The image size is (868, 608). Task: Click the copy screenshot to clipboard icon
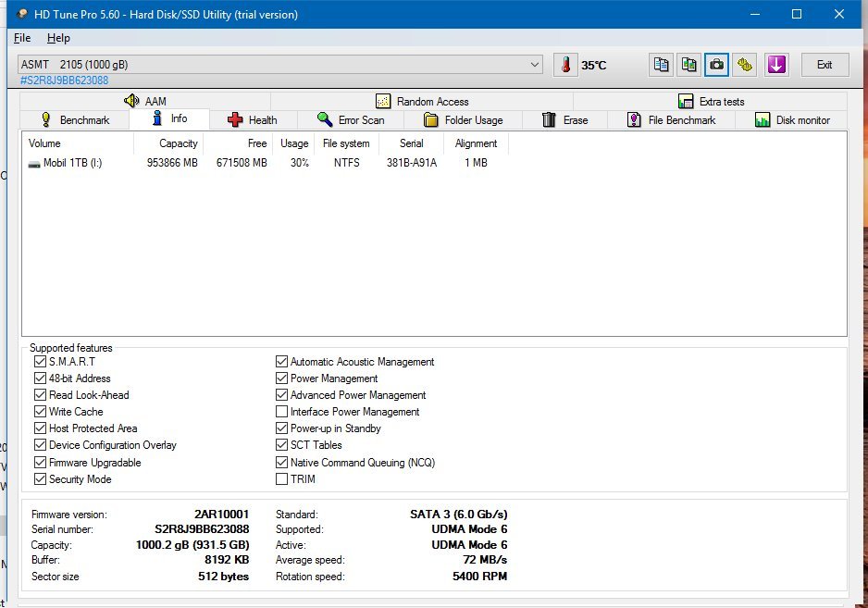688,65
